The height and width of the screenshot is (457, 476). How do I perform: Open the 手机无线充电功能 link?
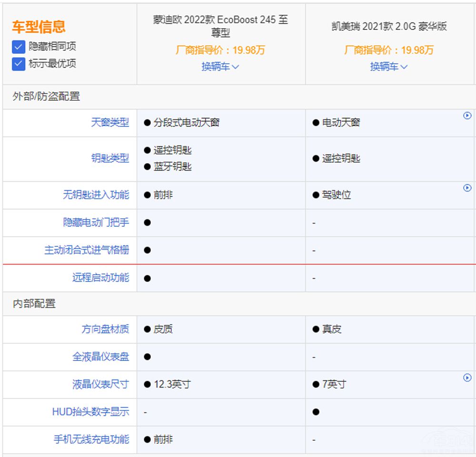click(x=91, y=439)
